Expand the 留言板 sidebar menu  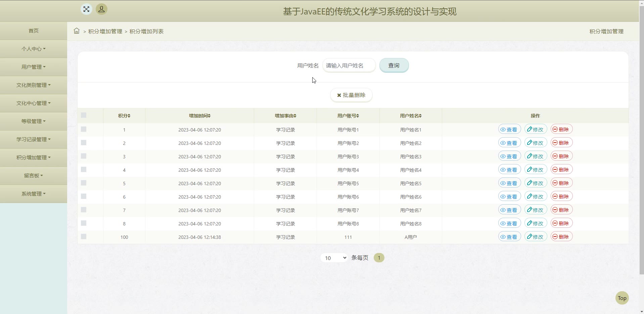point(34,175)
